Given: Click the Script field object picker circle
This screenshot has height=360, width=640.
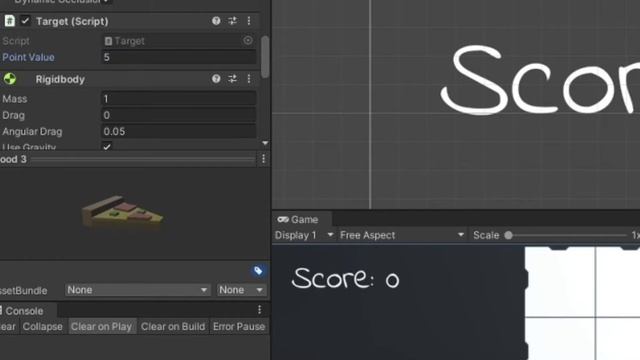Looking at the screenshot, I should coord(248,40).
